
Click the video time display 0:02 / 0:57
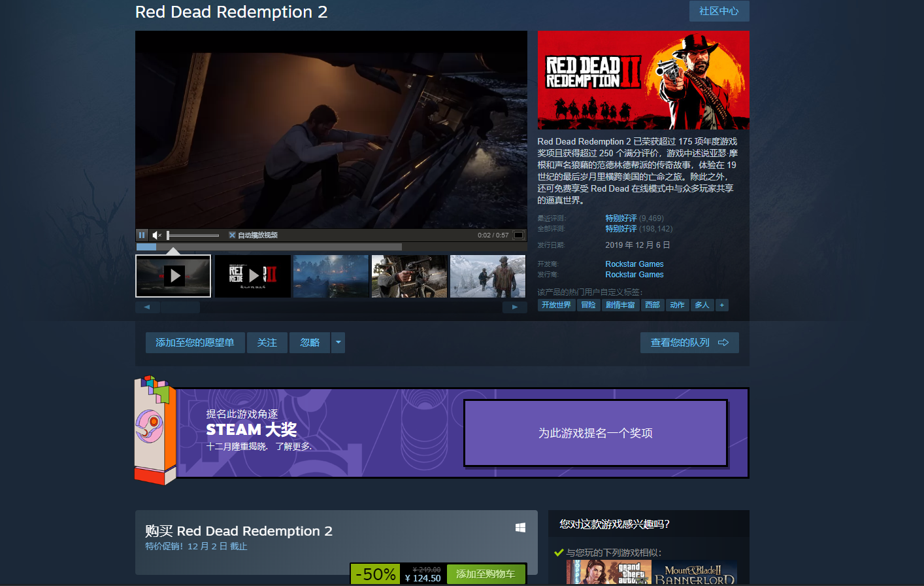493,235
